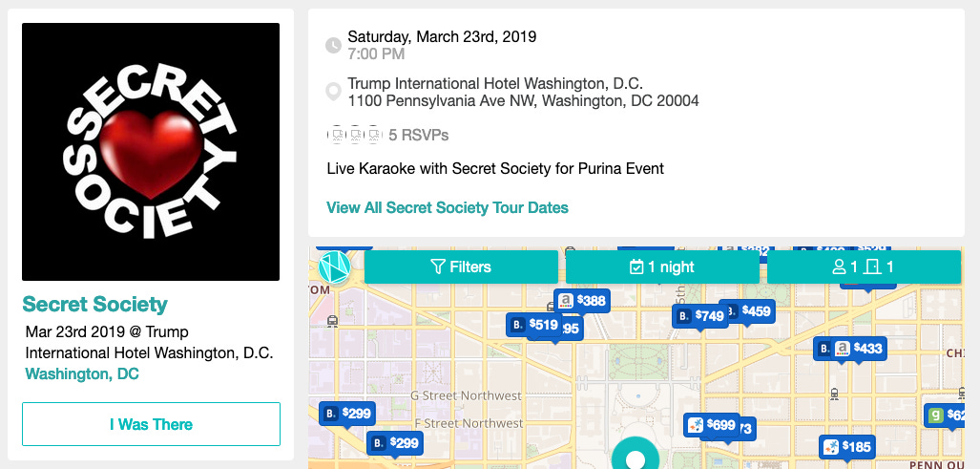Click the green $62 hotel marker
980x469 pixels.
tap(952, 416)
